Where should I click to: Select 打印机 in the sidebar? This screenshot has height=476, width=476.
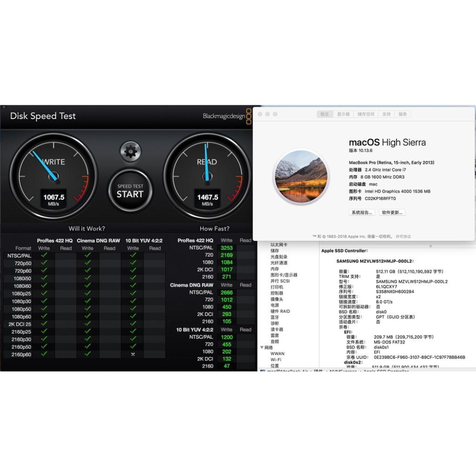coord(277,287)
